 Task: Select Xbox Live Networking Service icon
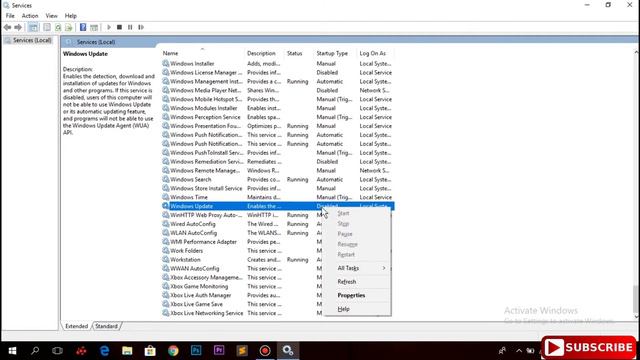click(x=165, y=313)
